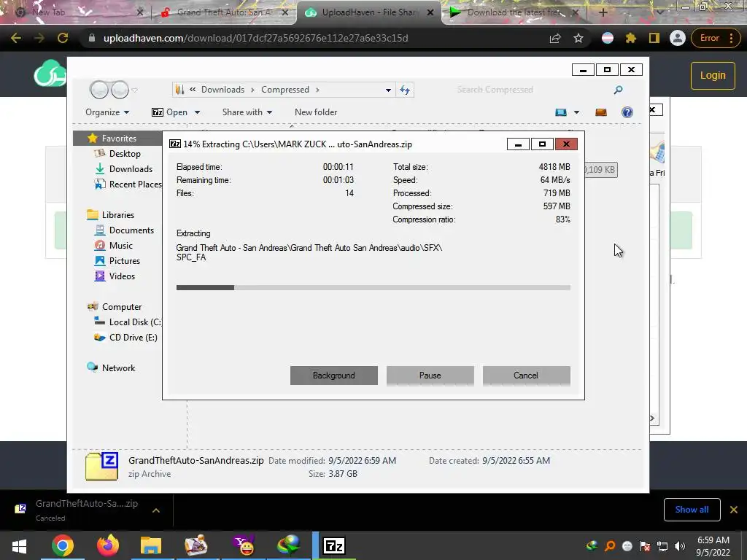
Task: Open Explorer help icon
Action: click(627, 112)
